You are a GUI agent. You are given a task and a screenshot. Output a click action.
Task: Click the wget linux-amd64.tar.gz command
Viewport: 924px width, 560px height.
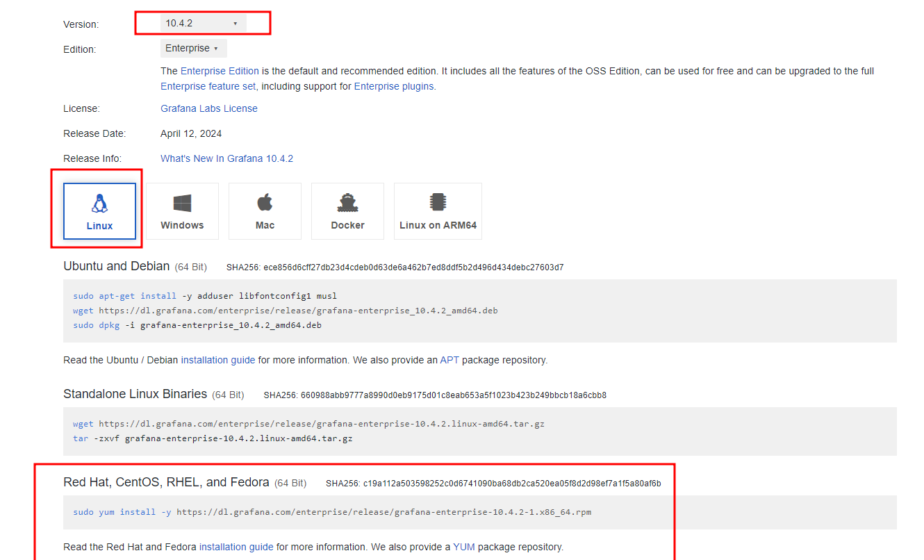click(308, 424)
